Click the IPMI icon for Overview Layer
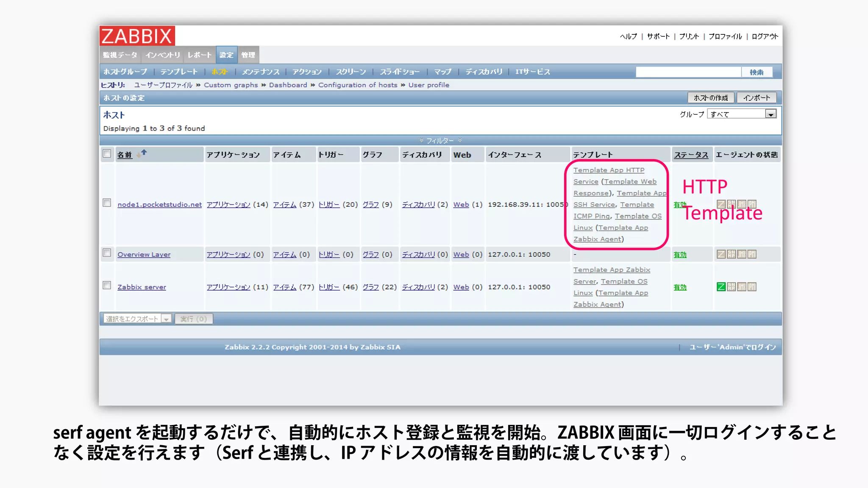 pyautogui.click(x=752, y=254)
